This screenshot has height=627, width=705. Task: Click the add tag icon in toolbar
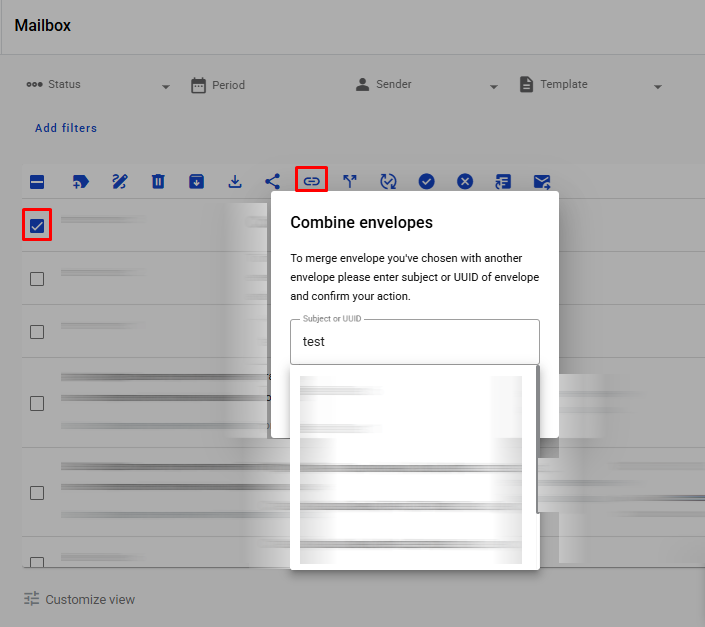pos(80,182)
